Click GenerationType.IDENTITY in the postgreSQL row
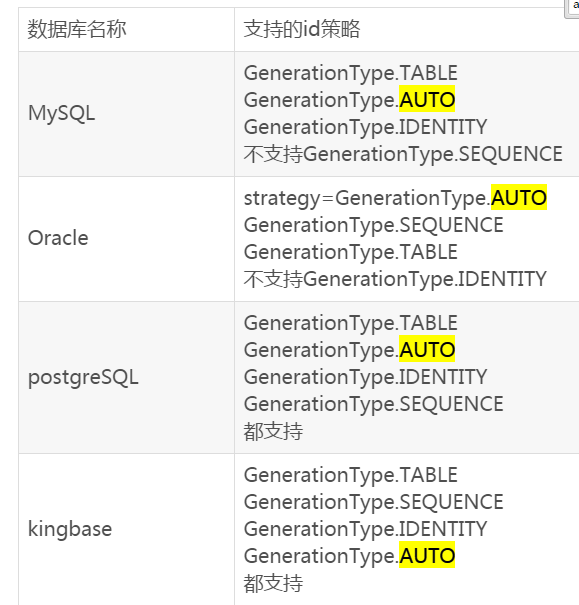Image resolution: width=579 pixels, height=605 pixels. click(365, 377)
